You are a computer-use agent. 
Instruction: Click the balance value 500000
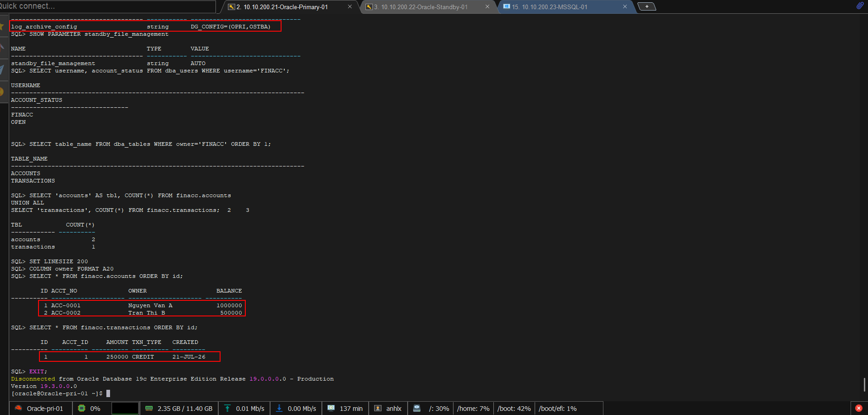(x=231, y=313)
